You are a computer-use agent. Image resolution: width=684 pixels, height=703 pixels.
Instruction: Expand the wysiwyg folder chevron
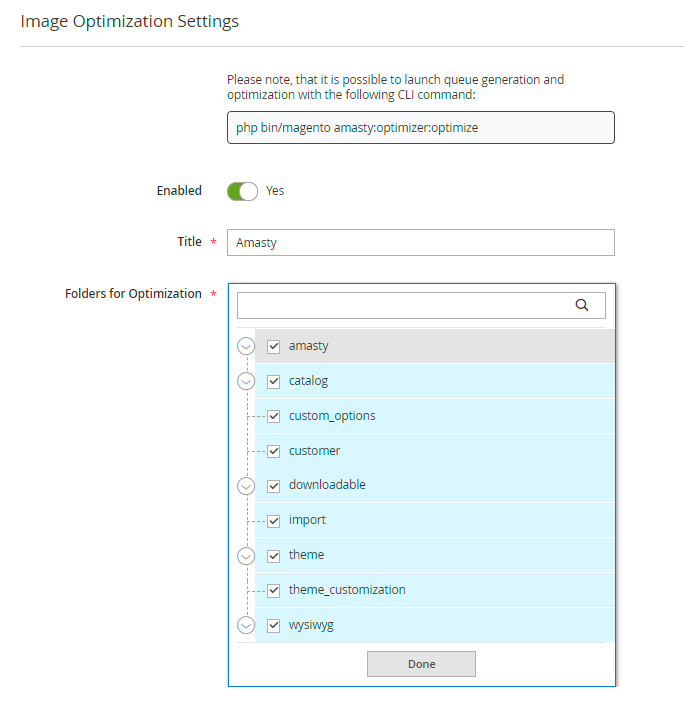246,625
